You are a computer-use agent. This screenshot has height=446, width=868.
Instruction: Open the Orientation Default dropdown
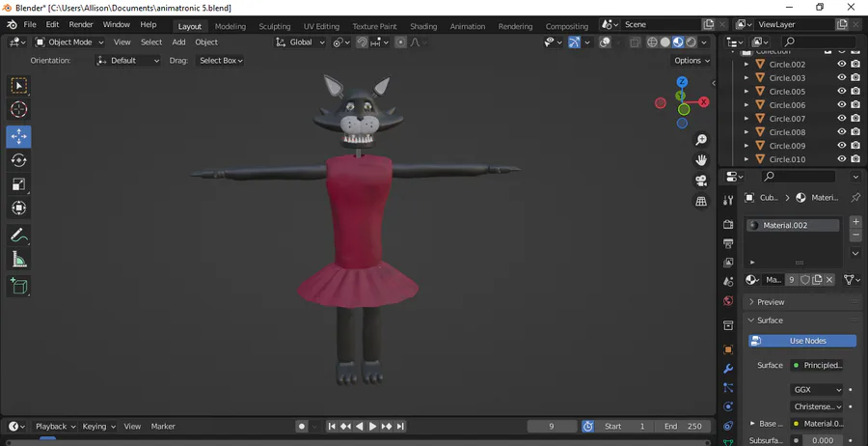[x=128, y=61]
